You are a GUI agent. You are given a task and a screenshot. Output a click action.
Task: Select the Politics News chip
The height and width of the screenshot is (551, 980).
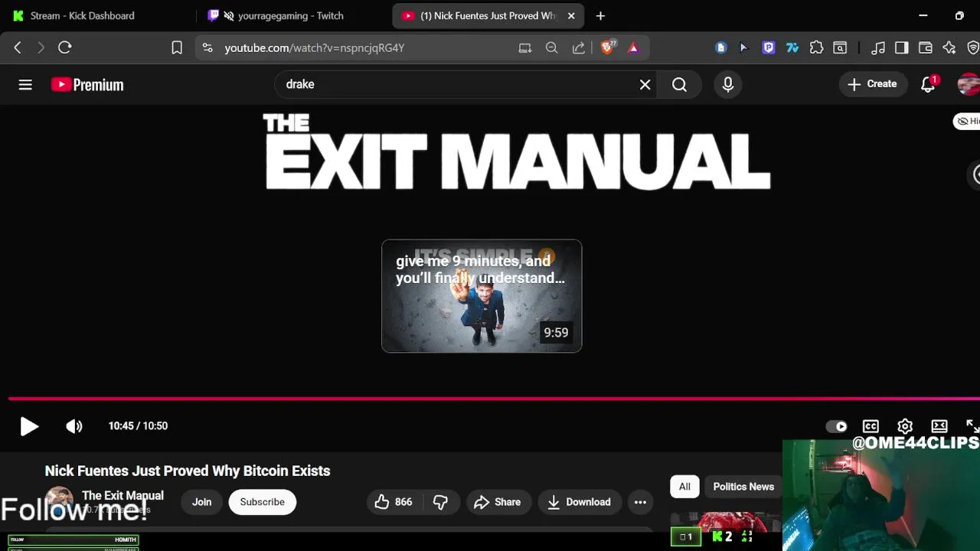click(x=743, y=487)
